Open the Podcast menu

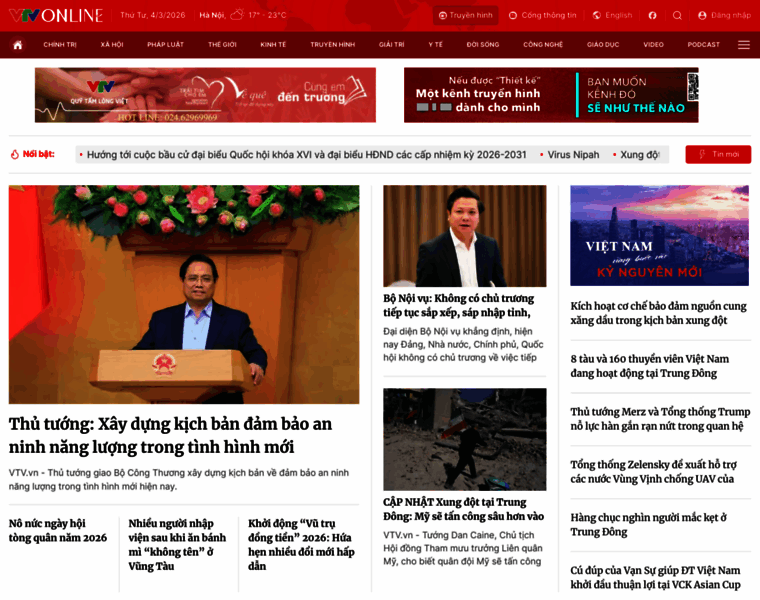[703, 45]
